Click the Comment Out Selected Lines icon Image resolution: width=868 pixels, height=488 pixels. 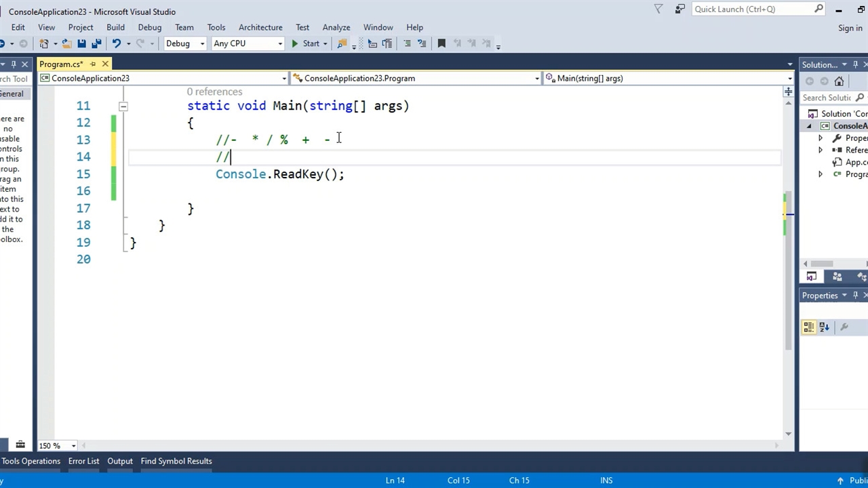click(407, 43)
